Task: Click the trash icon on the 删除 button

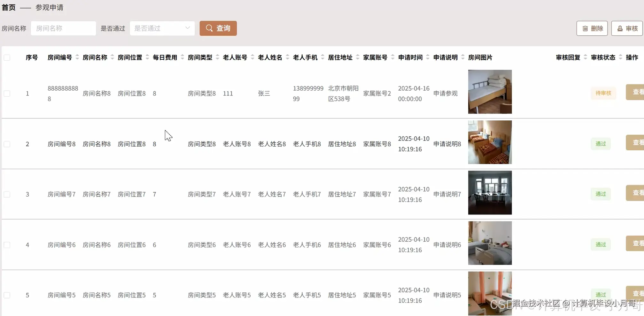Action: coord(586,28)
